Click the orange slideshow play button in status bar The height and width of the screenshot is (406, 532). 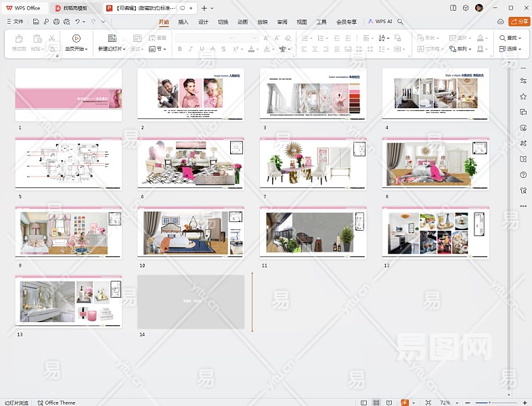[405, 403]
